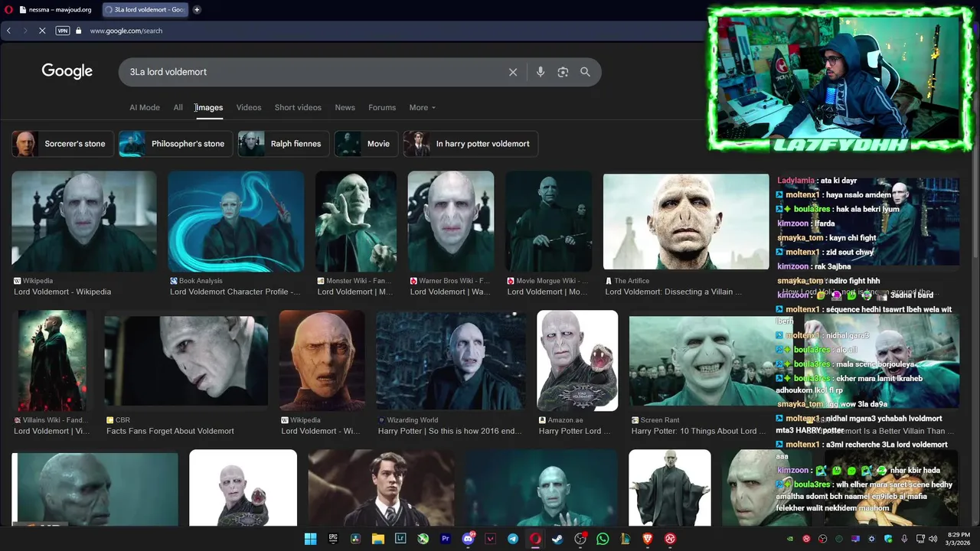Select the 3La lord voldemort browser tab
Image resolution: width=980 pixels, height=551 pixels.
[144, 10]
